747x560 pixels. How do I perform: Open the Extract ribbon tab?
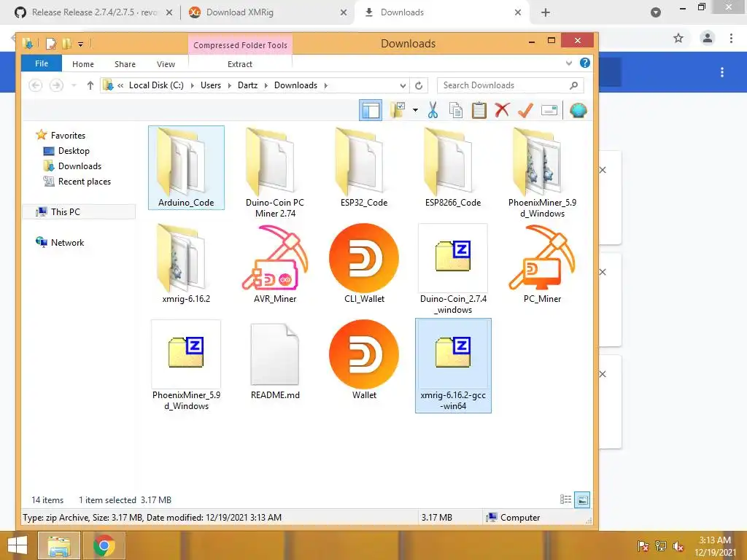click(239, 64)
